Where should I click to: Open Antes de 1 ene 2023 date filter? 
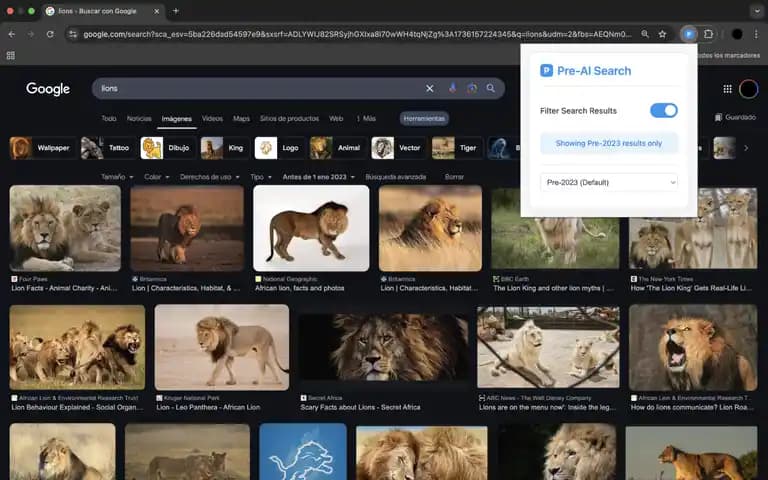[x=318, y=177]
